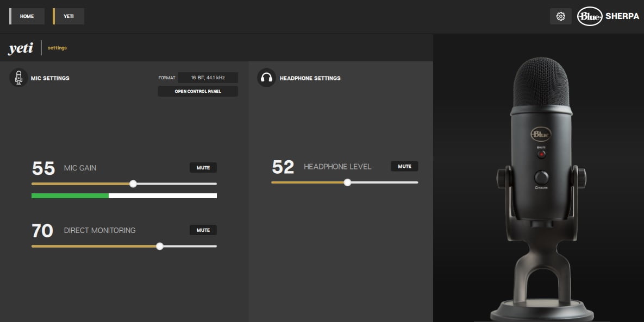This screenshot has width=644, height=322.
Task: Click the gold settings label next to yeti
Action: coord(57,48)
